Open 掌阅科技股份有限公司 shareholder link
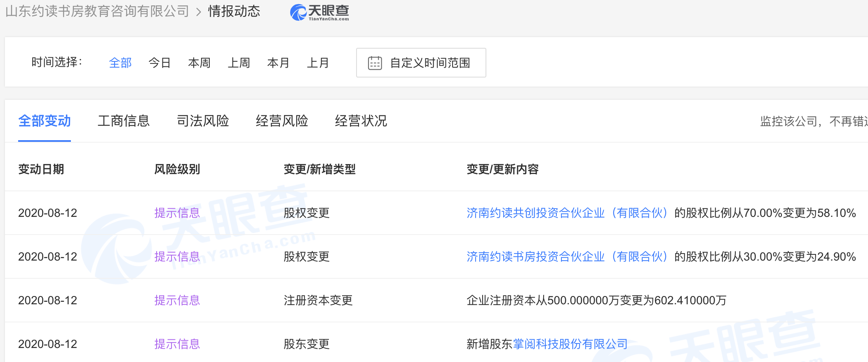Viewport: 868px width, 362px height. (570, 344)
